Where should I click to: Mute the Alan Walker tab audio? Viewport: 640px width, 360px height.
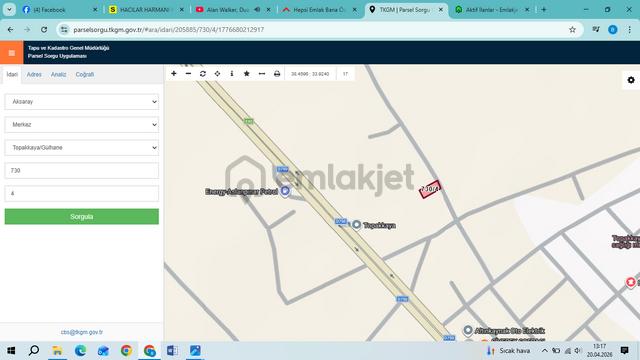pyautogui.click(x=257, y=9)
